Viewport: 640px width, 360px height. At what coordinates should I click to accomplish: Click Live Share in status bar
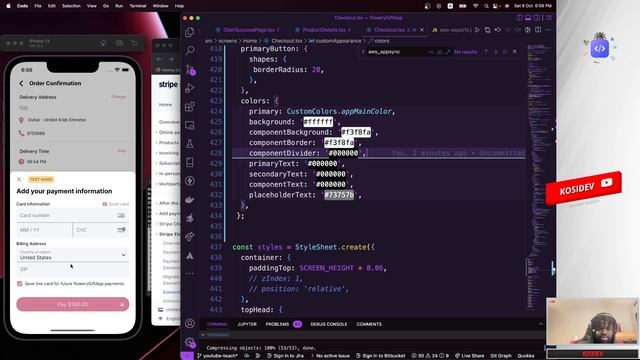coord(470,356)
